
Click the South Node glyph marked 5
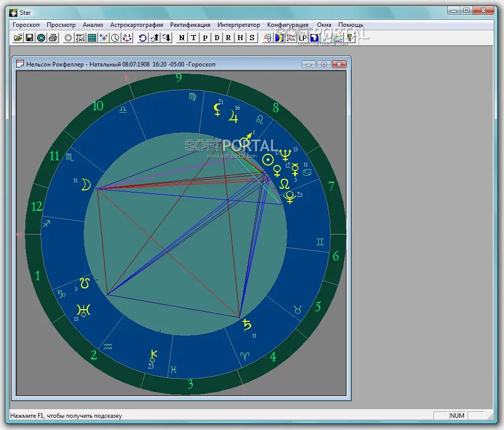[85, 283]
